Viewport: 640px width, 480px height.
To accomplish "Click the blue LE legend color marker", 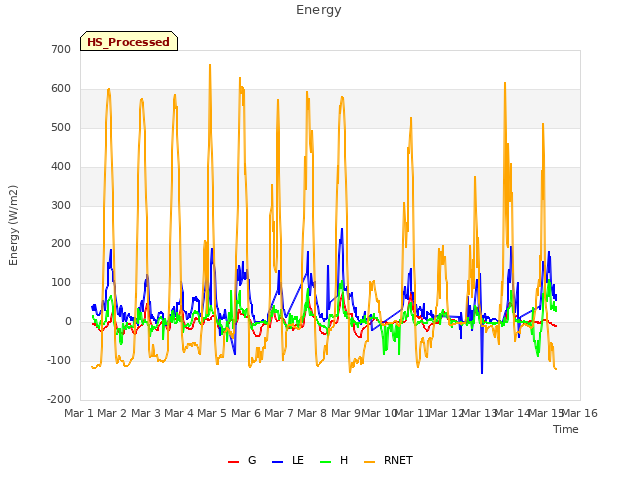I will 277,462.
